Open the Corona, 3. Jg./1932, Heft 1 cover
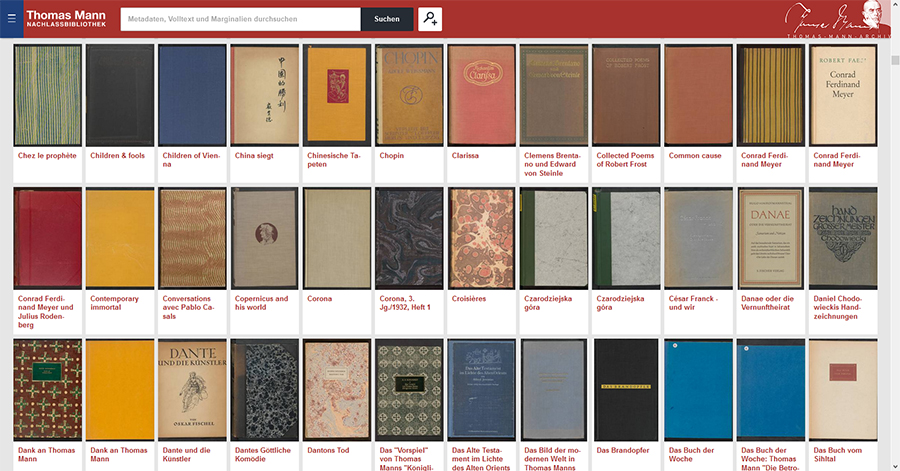The width and height of the screenshot is (900, 471). [x=409, y=238]
